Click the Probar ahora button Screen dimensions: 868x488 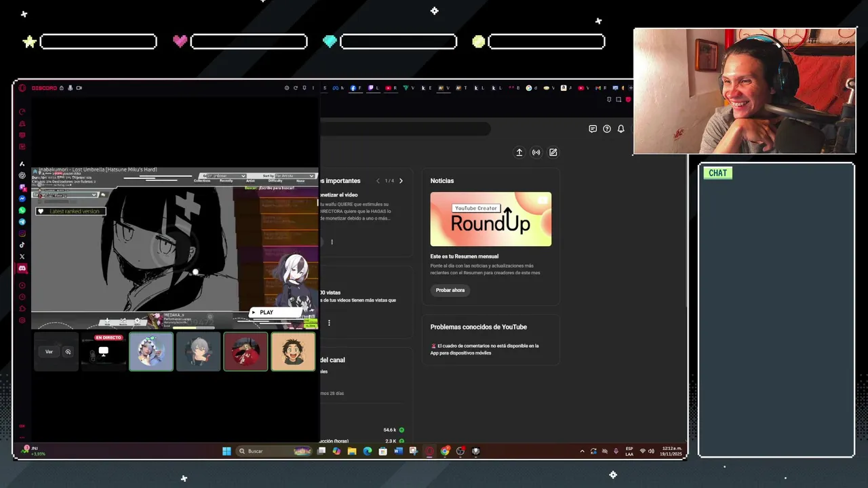pos(450,290)
